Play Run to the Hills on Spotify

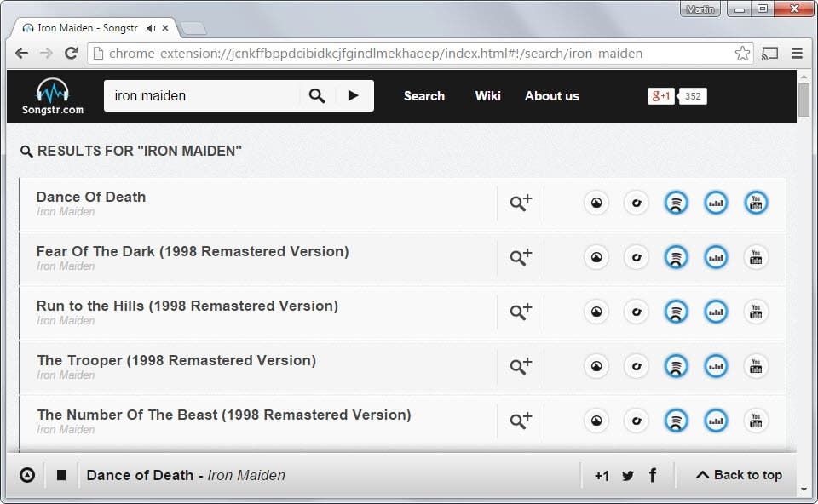click(676, 312)
